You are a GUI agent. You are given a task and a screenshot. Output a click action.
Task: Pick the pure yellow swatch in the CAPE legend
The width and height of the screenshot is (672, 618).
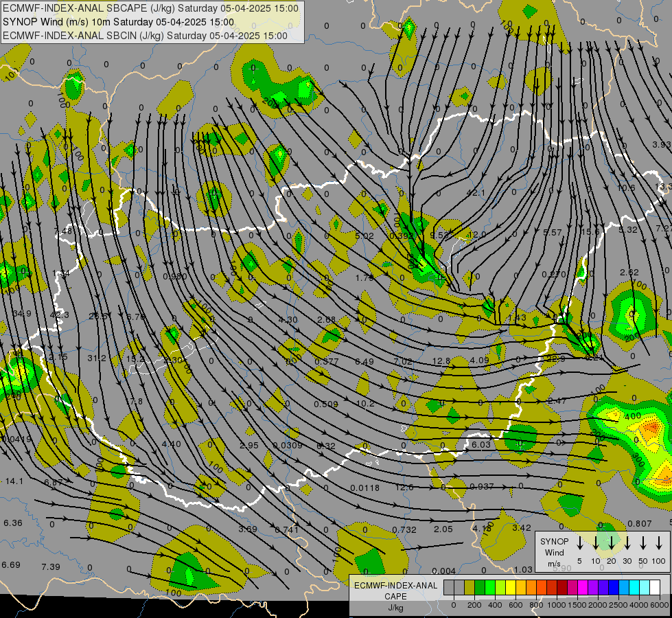511,588
